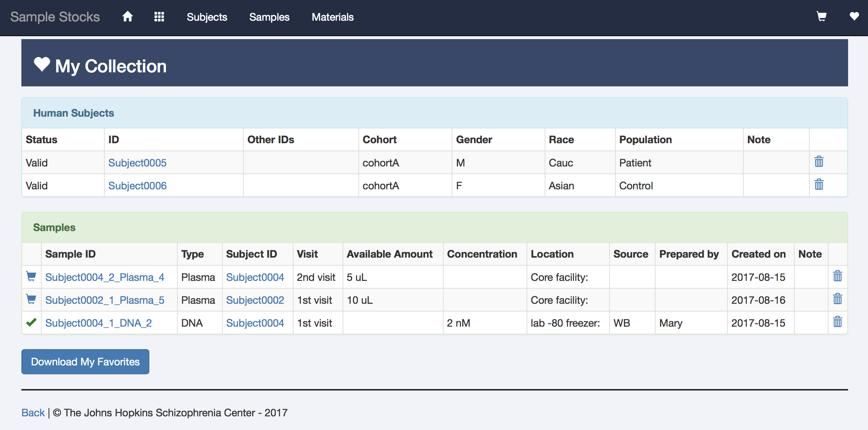Select the Samples panel heading
868x430 pixels.
click(x=54, y=227)
